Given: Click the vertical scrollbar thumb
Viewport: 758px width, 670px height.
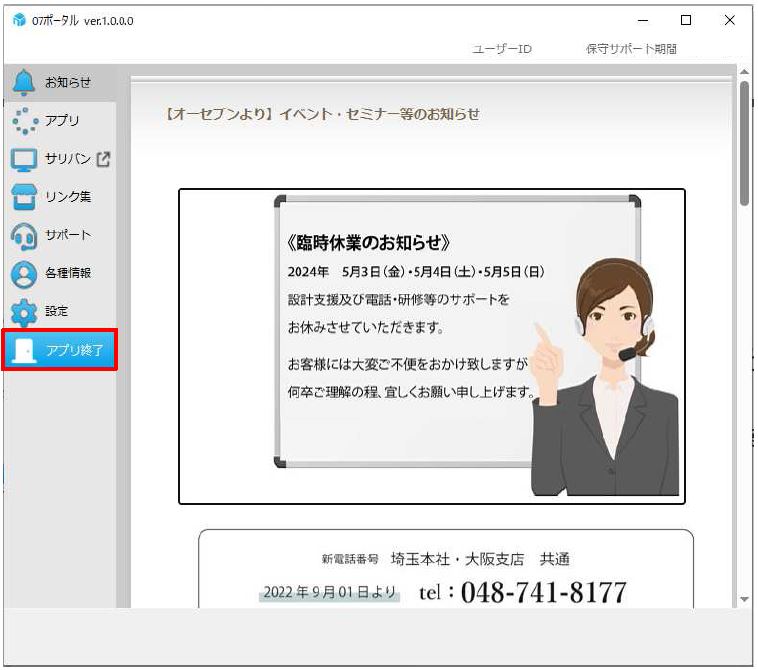Looking at the screenshot, I should 744,144.
